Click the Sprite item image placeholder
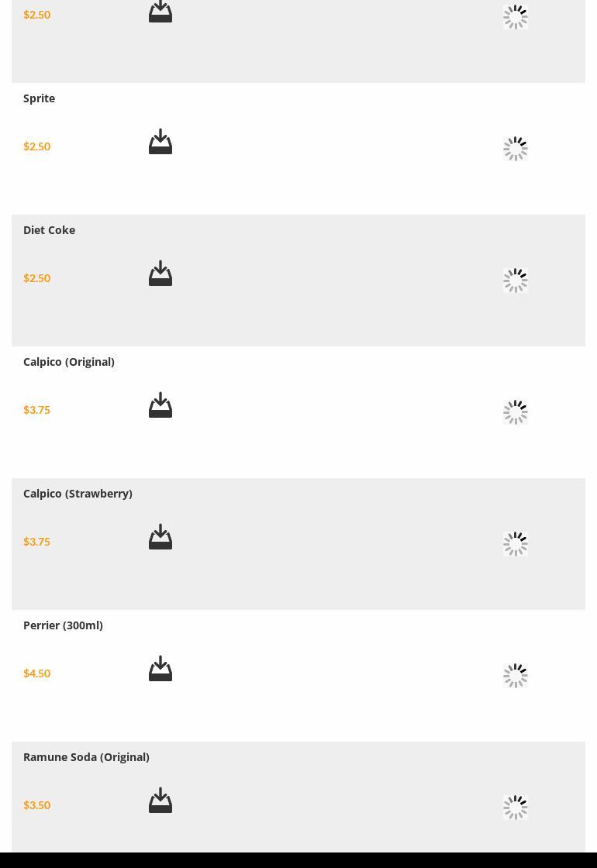 point(516,149)
